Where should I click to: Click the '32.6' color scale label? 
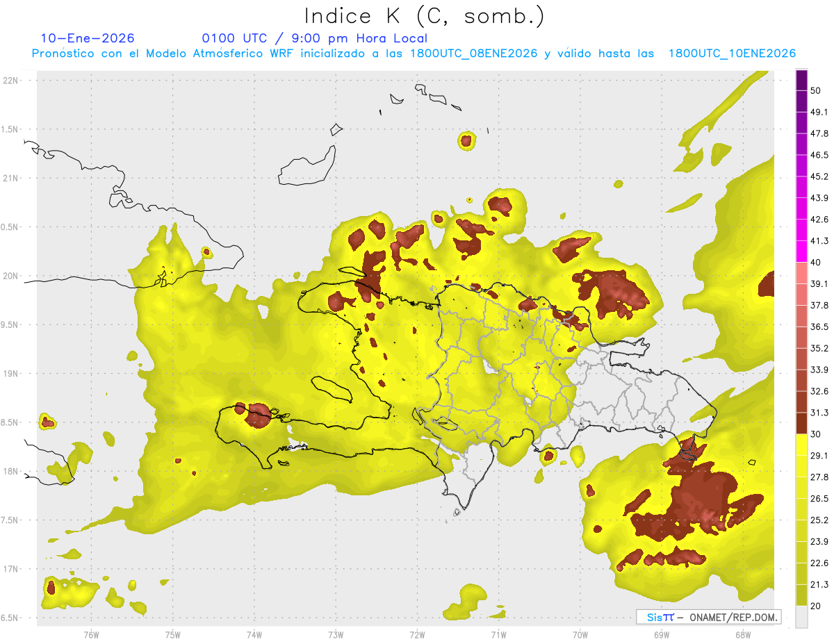(819, 391)
